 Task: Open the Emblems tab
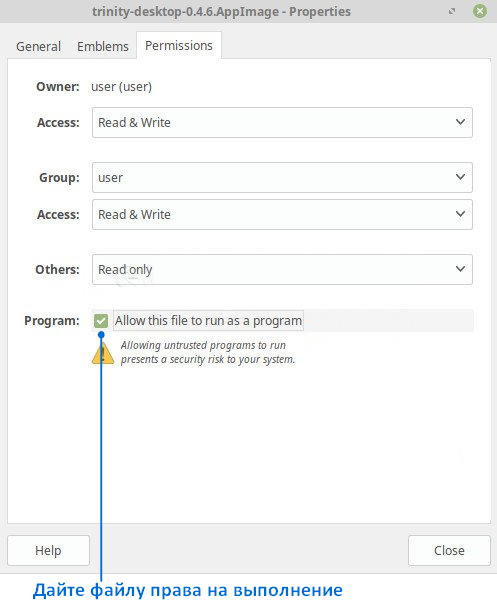click(102, 47)
